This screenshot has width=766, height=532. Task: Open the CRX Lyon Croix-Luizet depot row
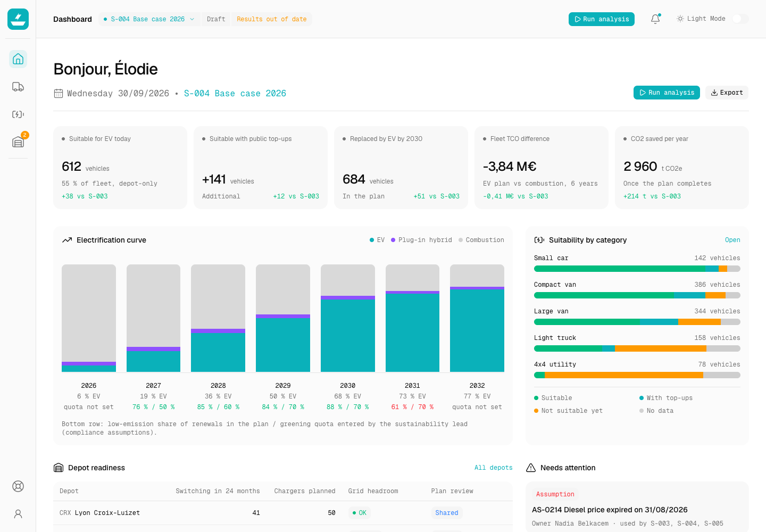[283, 513]
